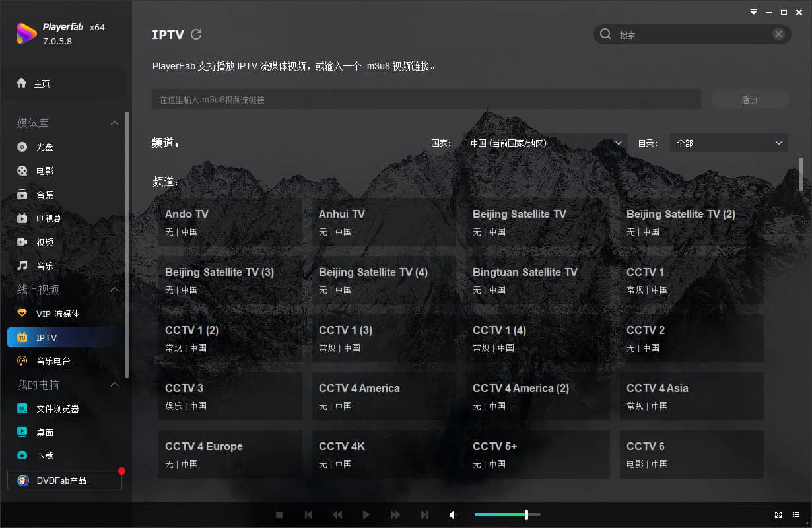Open the 主页 home page
Image resolution: width=812 pixels, height=528 pixels.
[63, 84]
